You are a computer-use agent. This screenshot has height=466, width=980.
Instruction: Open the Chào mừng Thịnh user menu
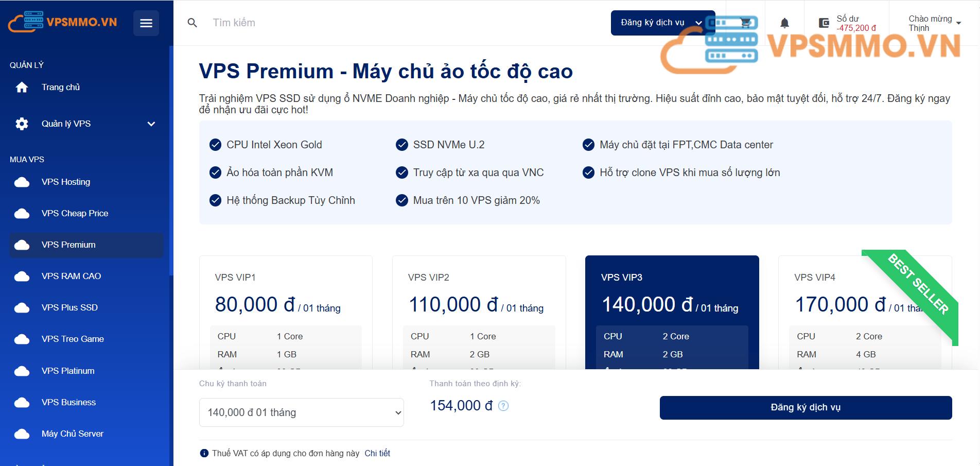click(x=935, y=23)
